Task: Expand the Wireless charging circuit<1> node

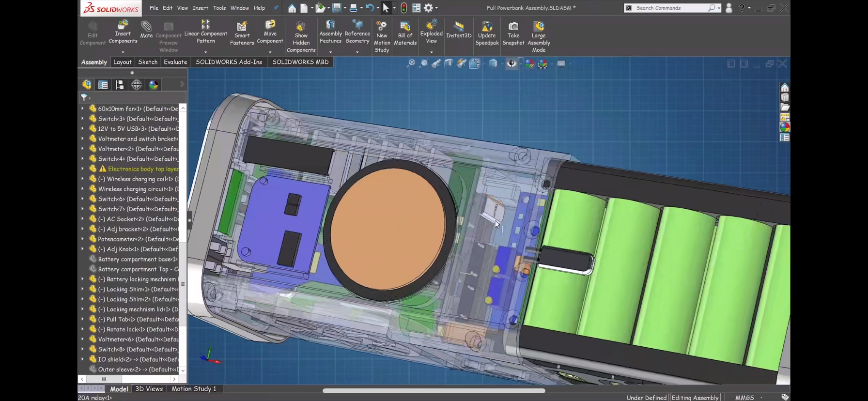Action: pyautogui.click(x=82, y=189)
